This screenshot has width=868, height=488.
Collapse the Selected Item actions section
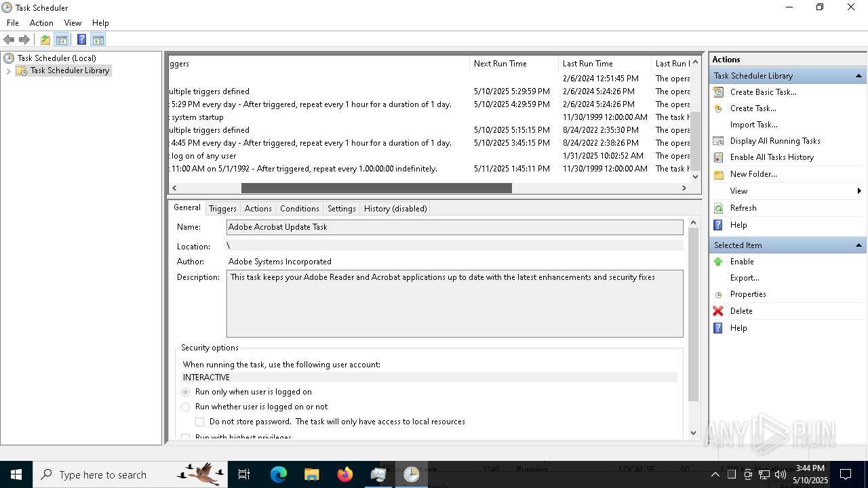(x=859, y=245)
